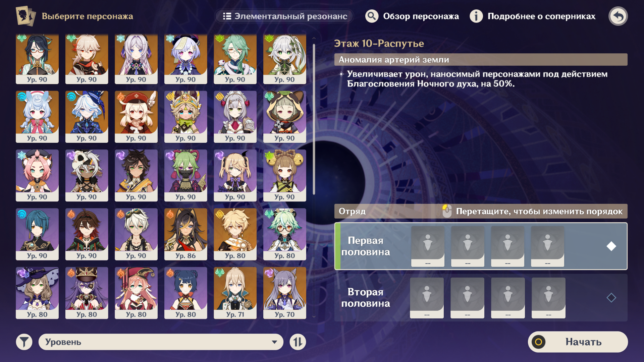This screenshot has height=362, width=644.
Task: Click the character card icon beside Выберите персонажа
Action: pos(25,16)
